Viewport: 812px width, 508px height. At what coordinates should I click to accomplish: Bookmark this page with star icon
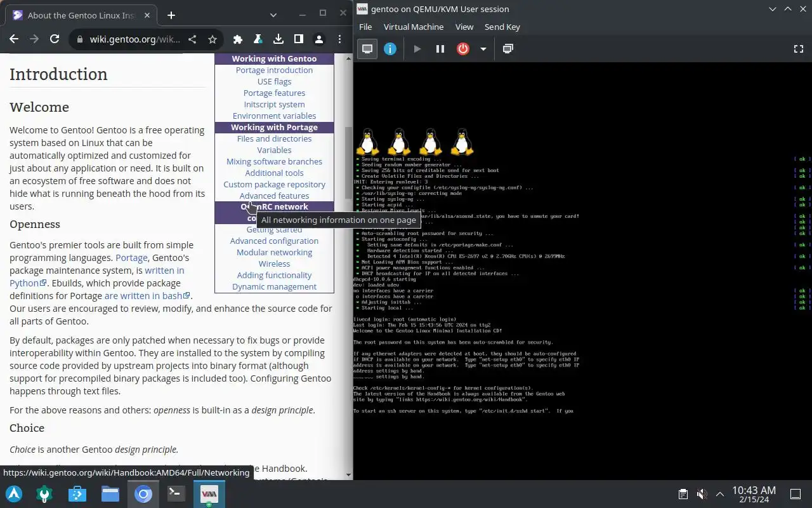(x=213, y=39)
